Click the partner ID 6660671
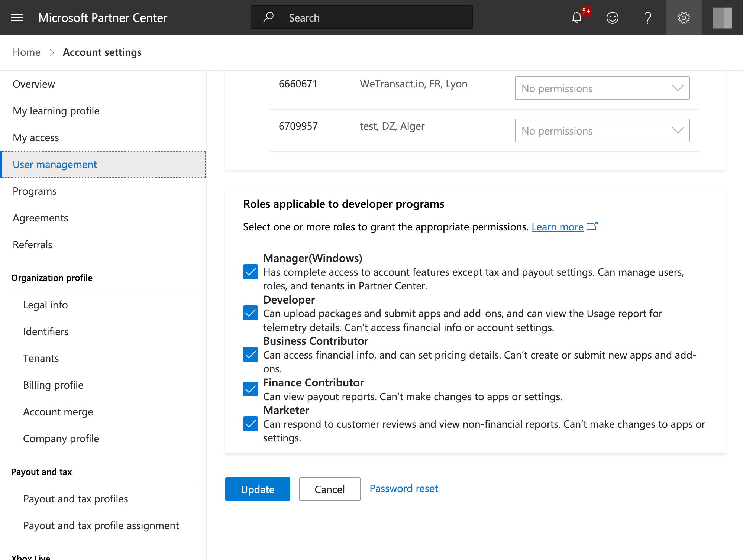 [298, 84]
